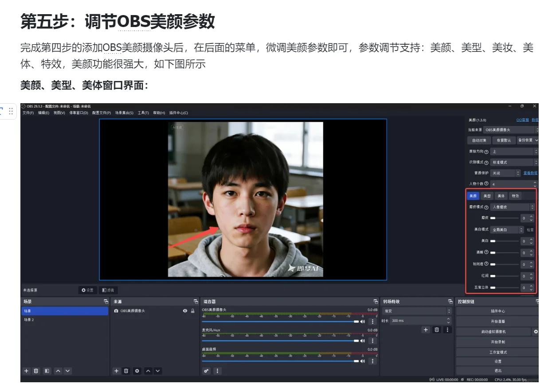Open the 查看教程 link
The width and height of the screenshot is (548, 392).
pos(530,173)
